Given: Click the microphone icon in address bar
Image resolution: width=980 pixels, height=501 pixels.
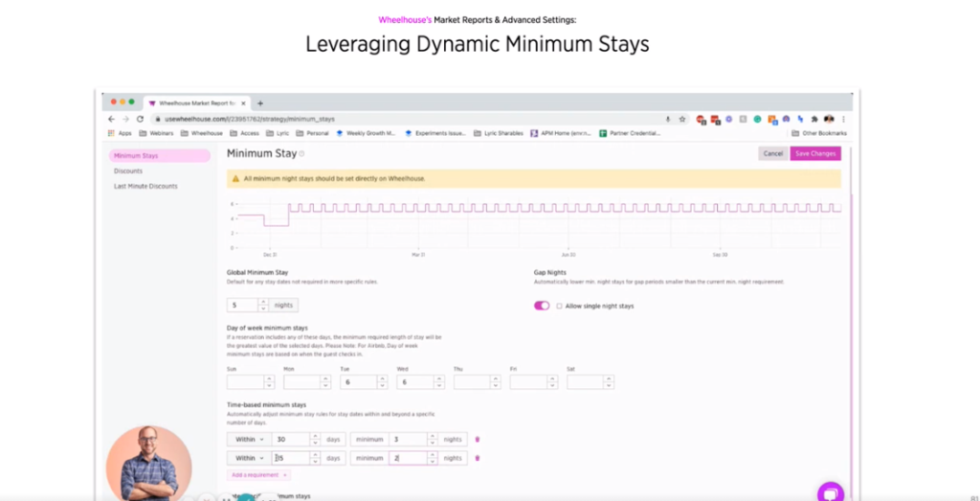Looking at the screenshot, I should pyautogui.click(x=668, y=119).
